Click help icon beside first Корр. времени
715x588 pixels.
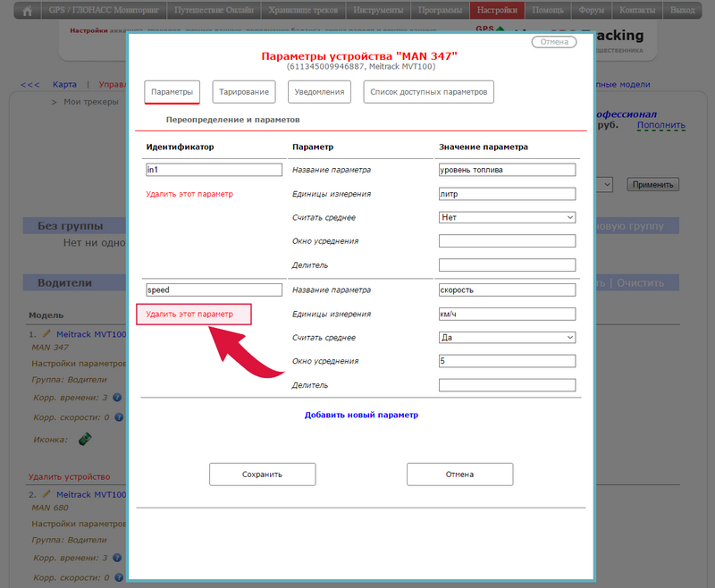(x=118, y=397)
